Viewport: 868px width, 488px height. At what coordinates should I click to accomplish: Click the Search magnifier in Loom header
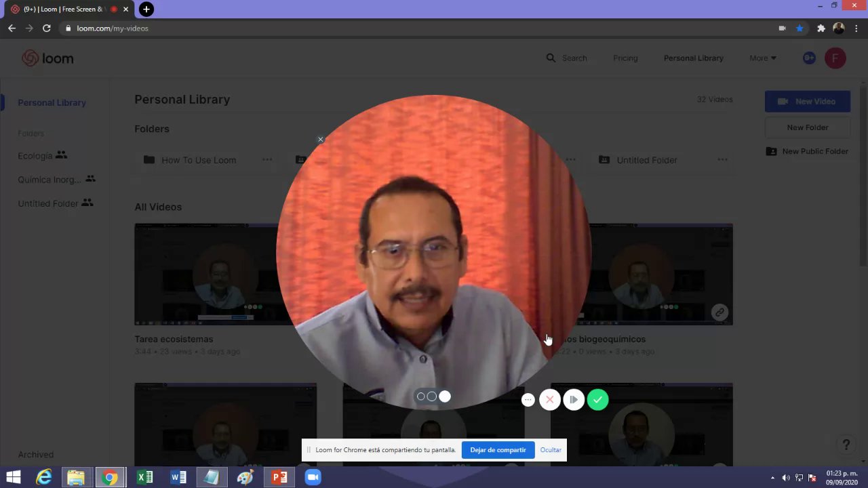[x=551, y=58]
